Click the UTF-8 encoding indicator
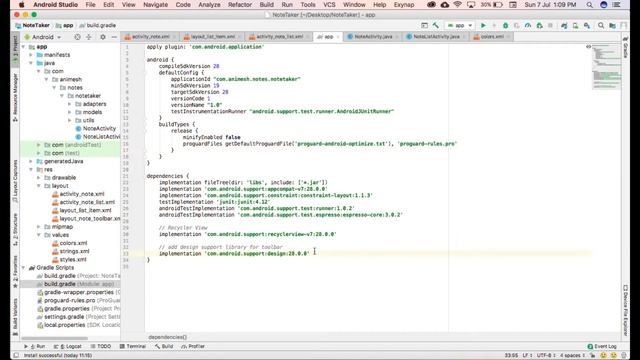The image size is (640, 360). point(546,356)
